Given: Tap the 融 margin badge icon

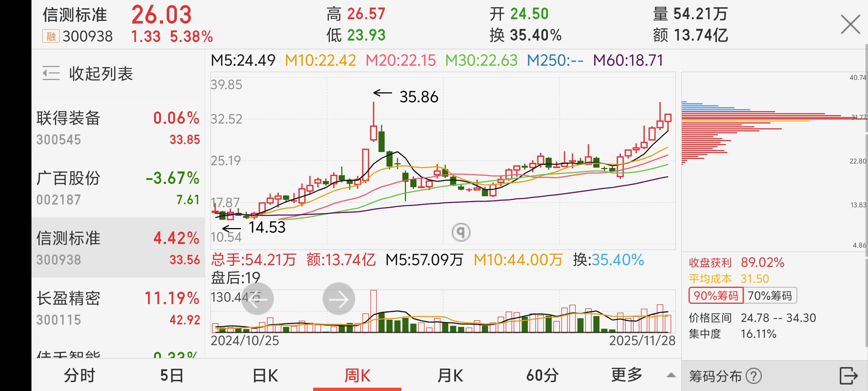Looking at the screenshot, I should pos(51,36).
